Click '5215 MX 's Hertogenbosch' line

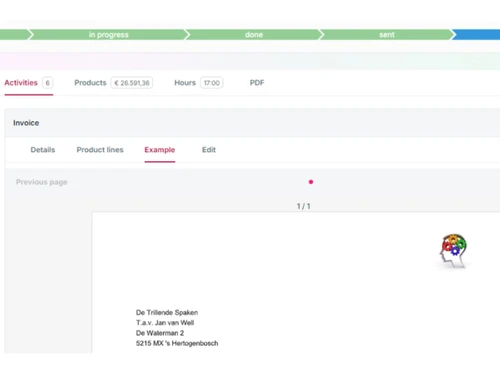pos(177,343)
